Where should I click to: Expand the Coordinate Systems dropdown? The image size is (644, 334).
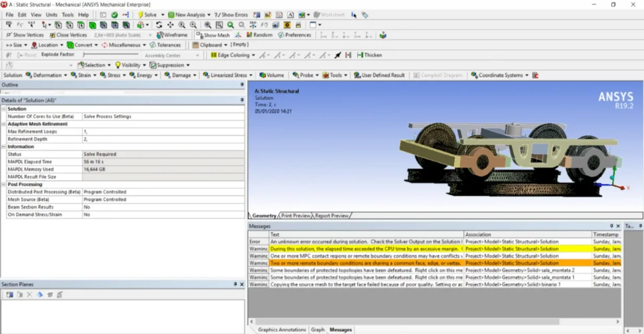(x=527, y=75)
